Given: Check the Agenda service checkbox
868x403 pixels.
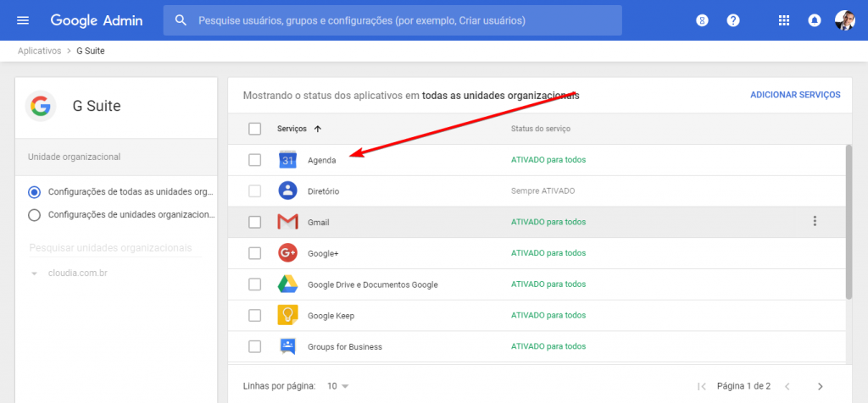Looking at the screenshot, I should (x=254, y=160).
